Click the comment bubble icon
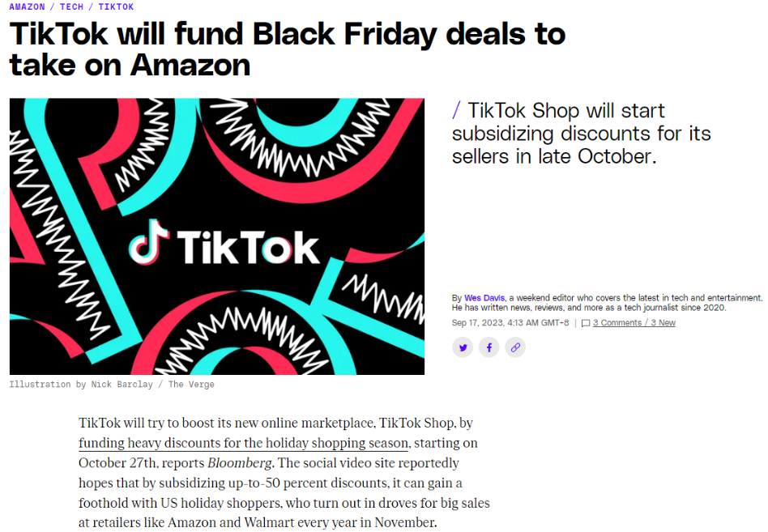The height and width of the screenshot is (532, 768). click(585, 323)
